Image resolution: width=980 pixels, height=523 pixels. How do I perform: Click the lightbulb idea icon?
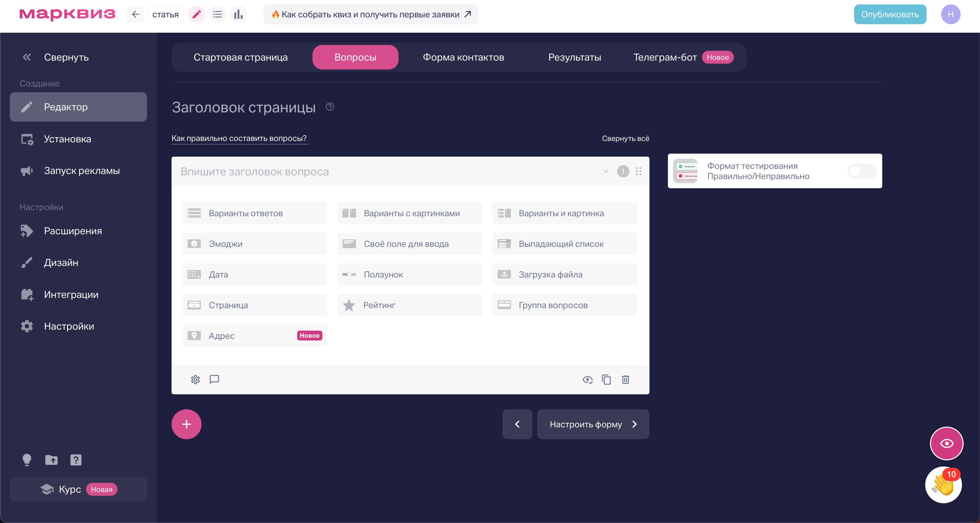click(x=27, y=460)
